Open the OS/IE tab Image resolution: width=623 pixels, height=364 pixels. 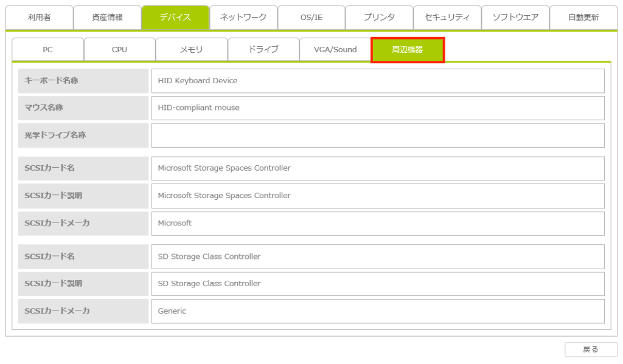pos(311,18)
